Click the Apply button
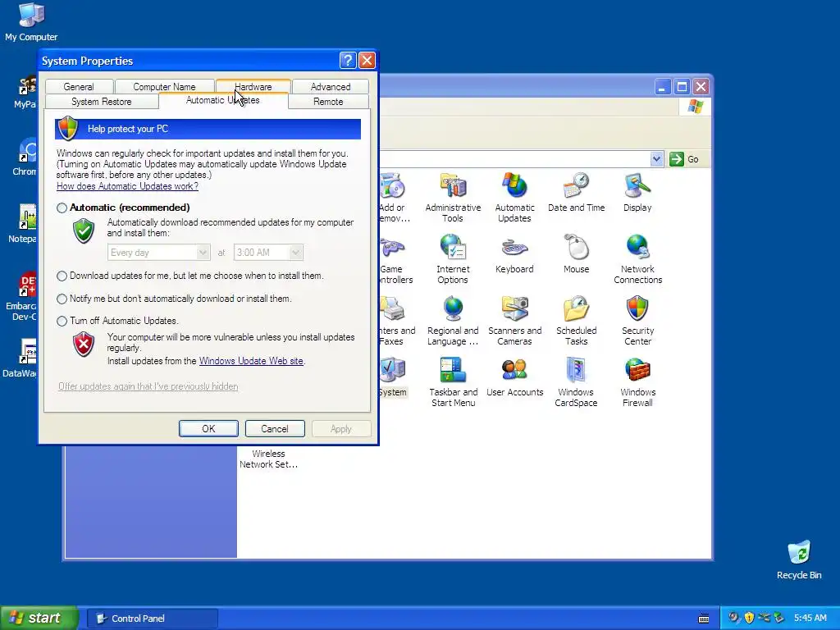This screenshot has width=840, height=630. 341,428
